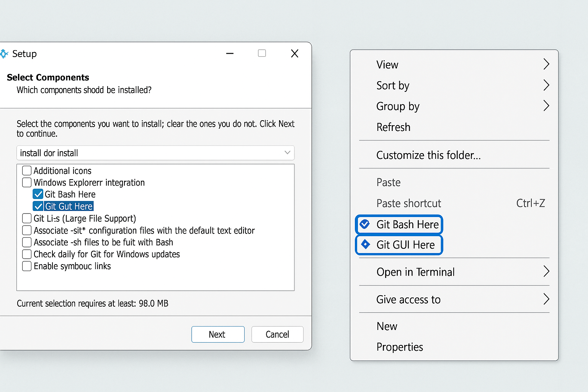
Task: Click the Cancel button
Action: 278,334
